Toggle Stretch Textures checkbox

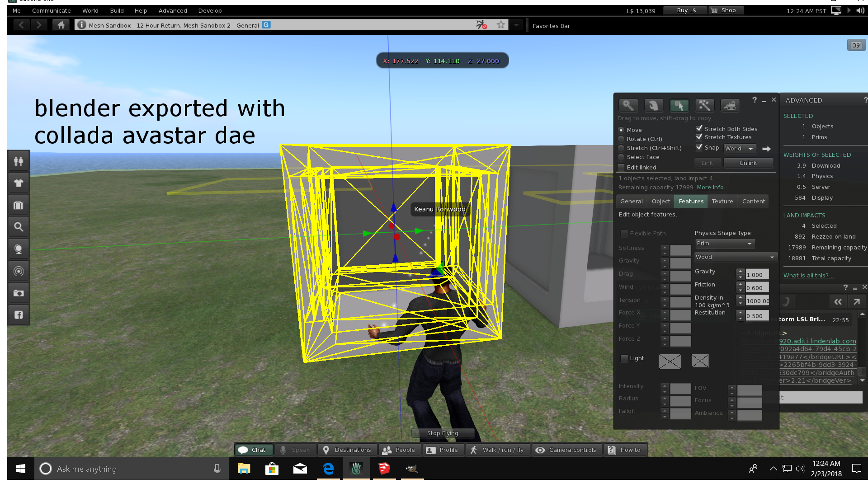[698, 137]
